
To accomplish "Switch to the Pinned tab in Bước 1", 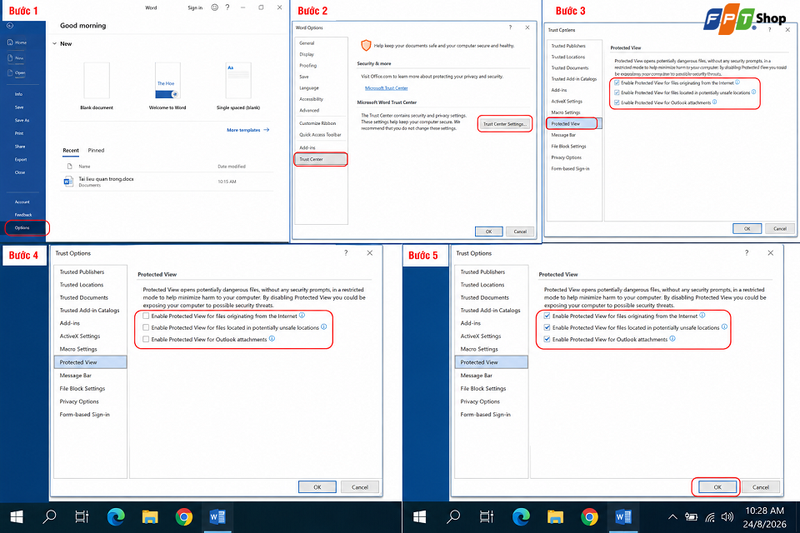I will tap(96, 150).
